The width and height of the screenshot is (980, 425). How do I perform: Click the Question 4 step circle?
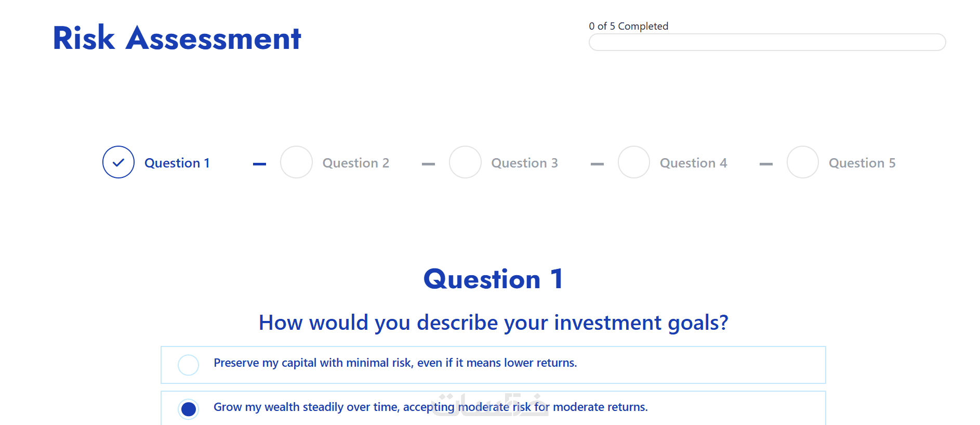tap(634, 162)
